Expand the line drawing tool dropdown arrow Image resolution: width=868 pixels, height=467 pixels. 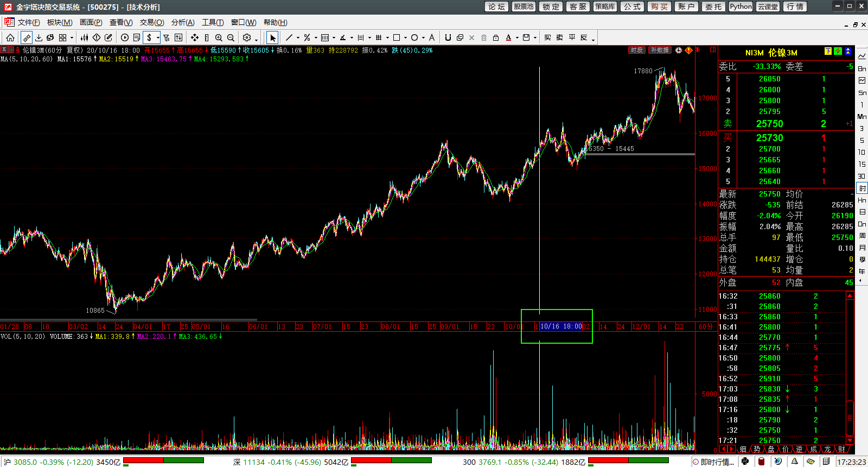click(298, 38)
